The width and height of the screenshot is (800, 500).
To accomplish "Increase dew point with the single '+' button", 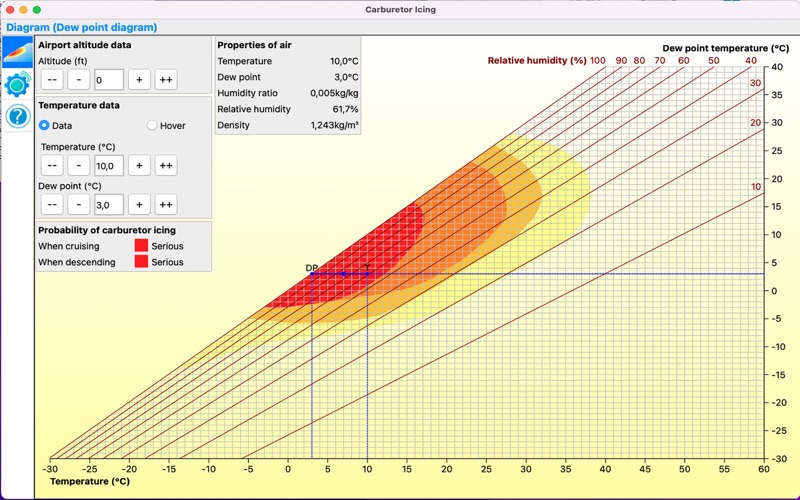I will 139,205.
